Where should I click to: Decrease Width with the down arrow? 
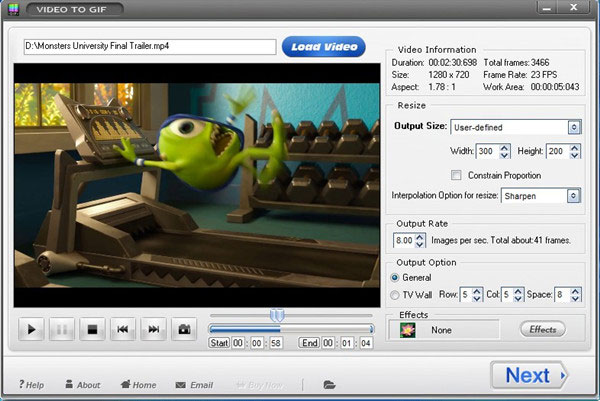504,155
